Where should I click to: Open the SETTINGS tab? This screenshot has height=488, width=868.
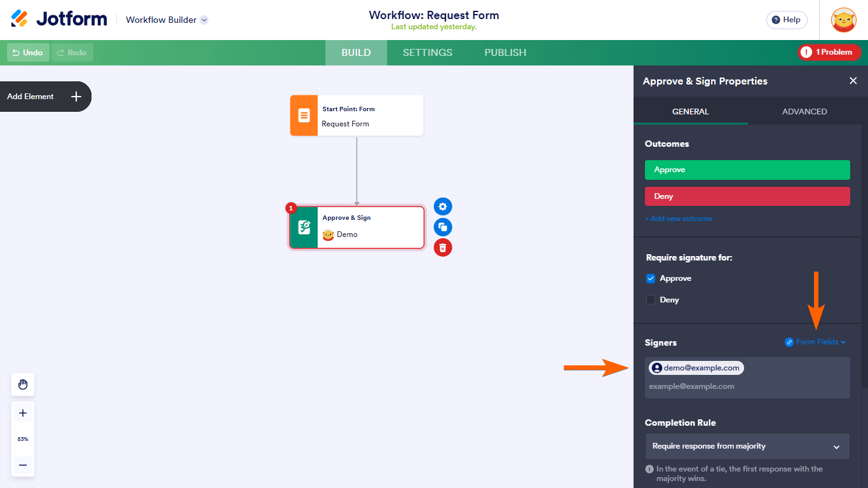click(x=428, y=53)
